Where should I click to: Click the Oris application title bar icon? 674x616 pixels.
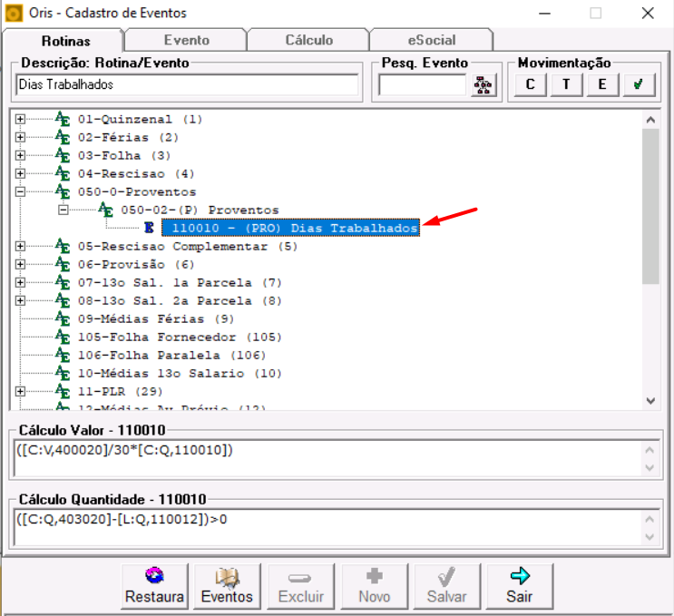[14, 14]
